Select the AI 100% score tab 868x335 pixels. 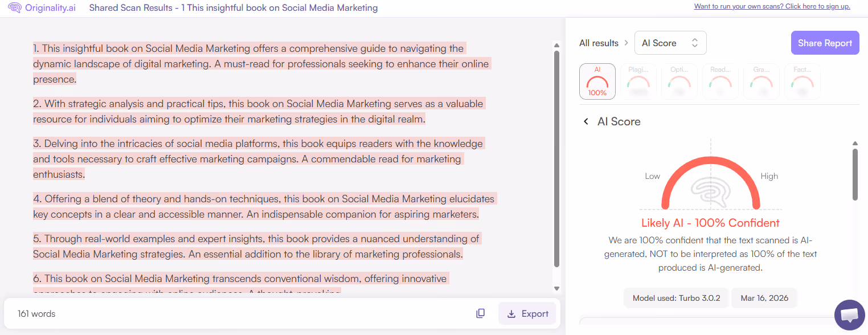click(597, 81)
